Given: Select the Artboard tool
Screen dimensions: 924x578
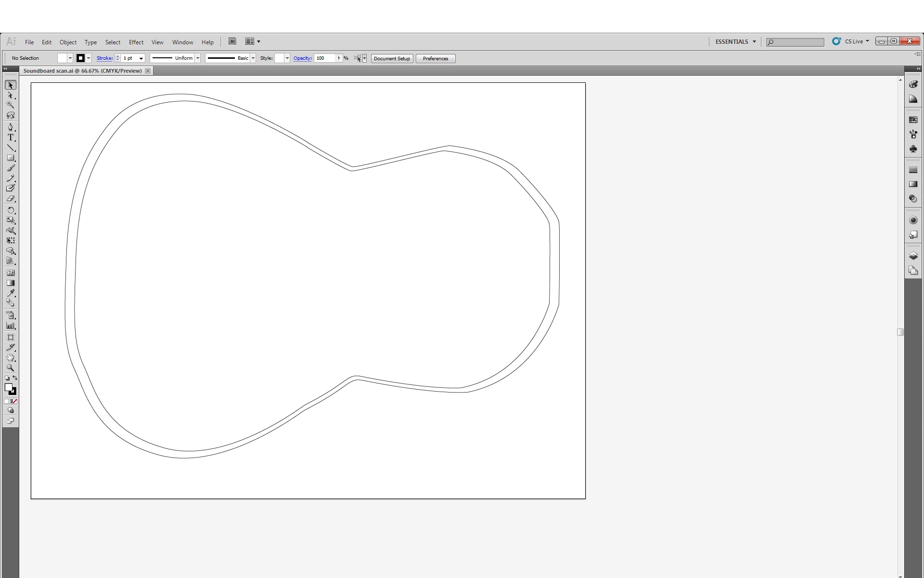Looking at the screenshot, I should (x=11, y=337).
